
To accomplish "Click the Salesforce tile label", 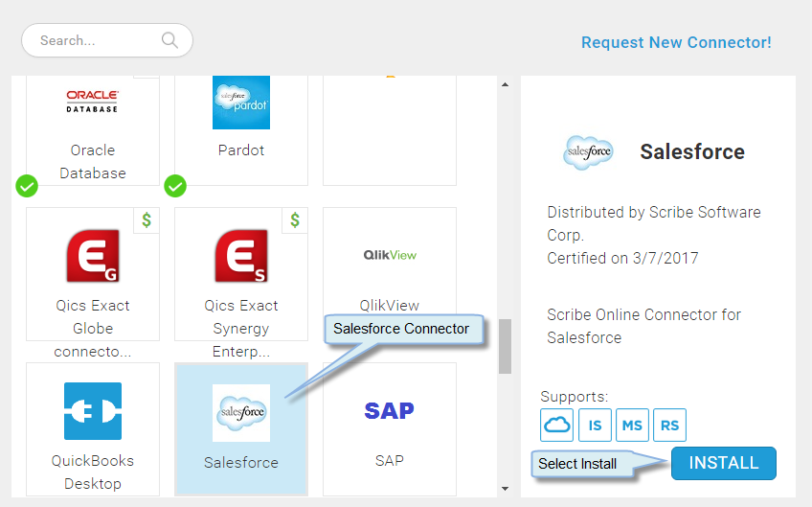I will coord(241,462).
